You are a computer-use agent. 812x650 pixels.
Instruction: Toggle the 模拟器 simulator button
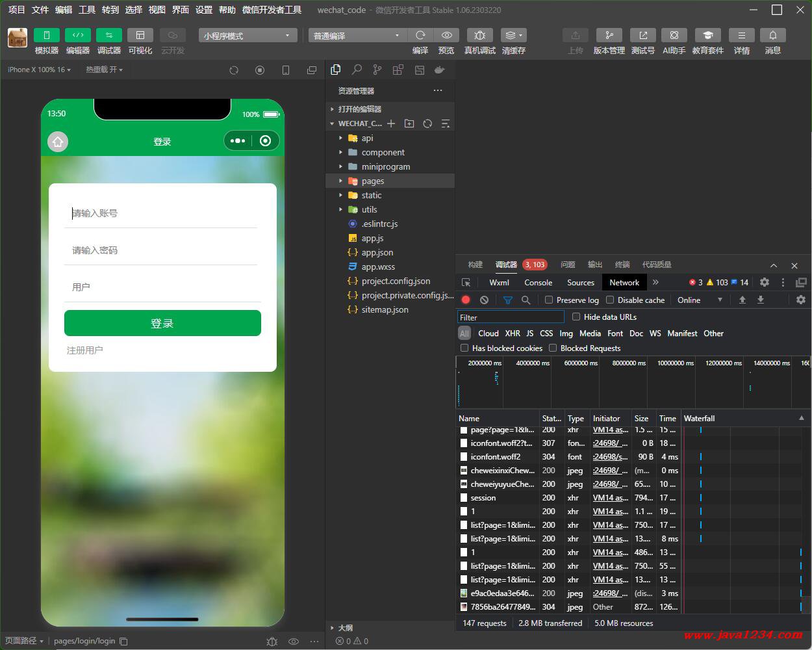click(x=46, y=35)
